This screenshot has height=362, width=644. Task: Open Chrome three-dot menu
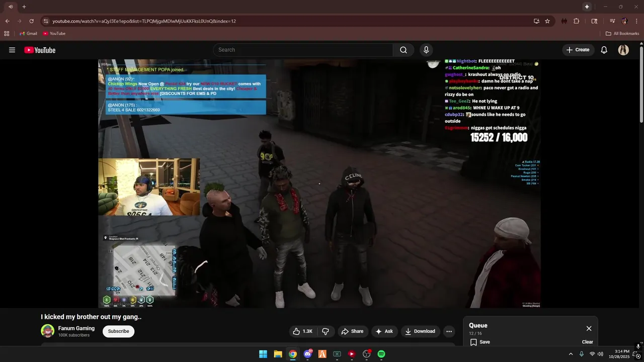[x=636, y=21]
